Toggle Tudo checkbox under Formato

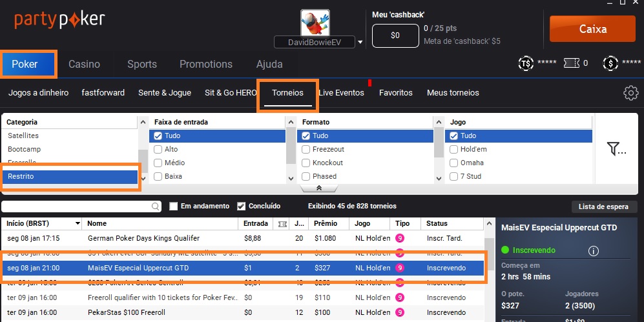click(306, 136)
